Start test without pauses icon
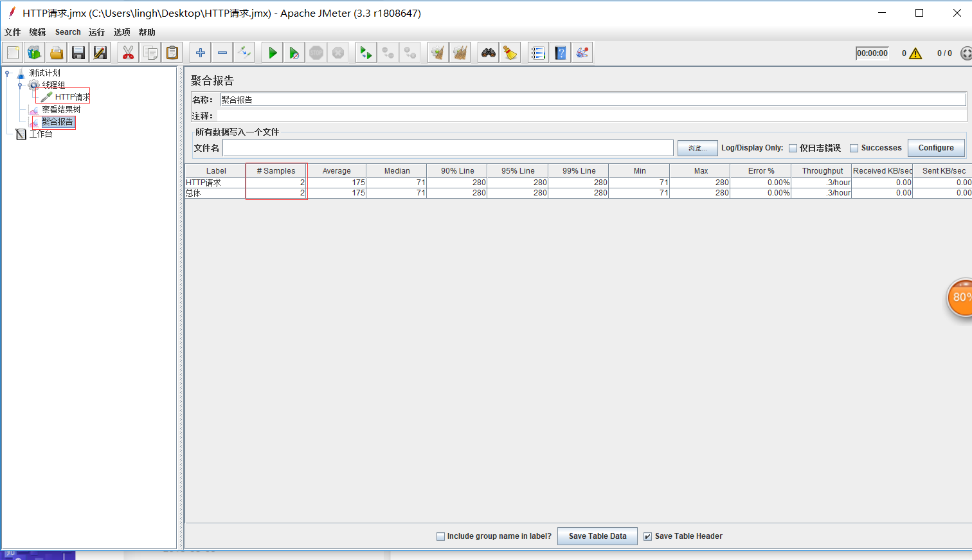Image resolution: width=972 pixels, height=560 pixels. (x=294, y=53)
